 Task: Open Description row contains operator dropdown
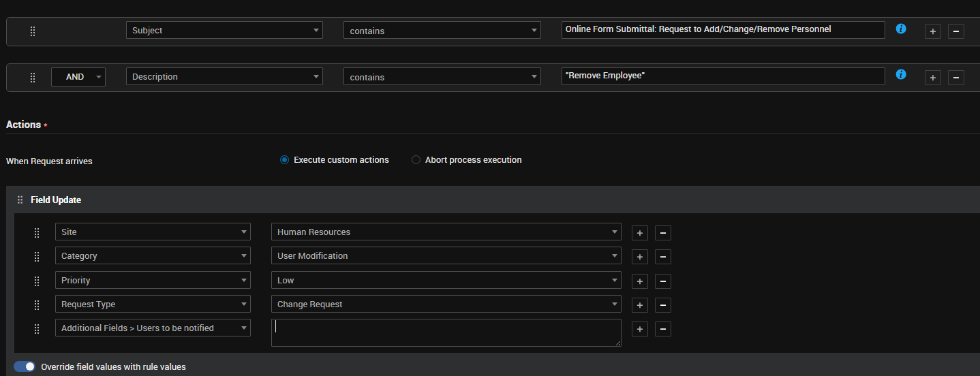pos(442,77)
